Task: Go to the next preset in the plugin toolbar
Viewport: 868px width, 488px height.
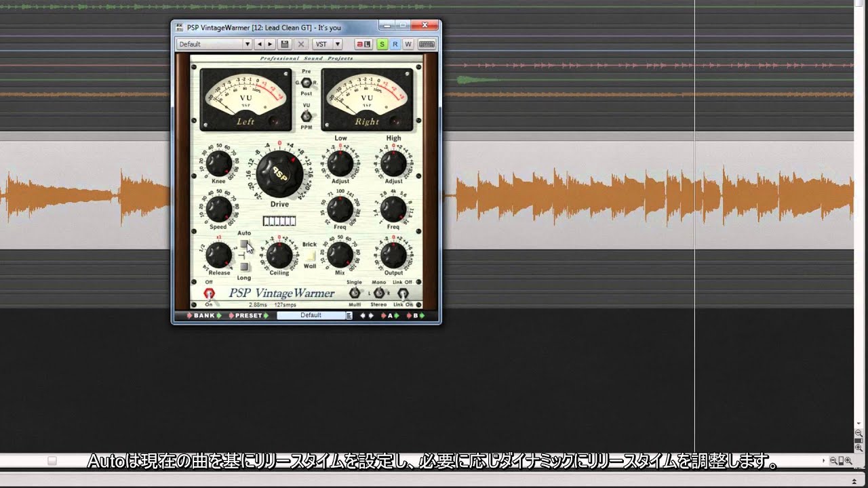Action: click(x=270, y=44)
